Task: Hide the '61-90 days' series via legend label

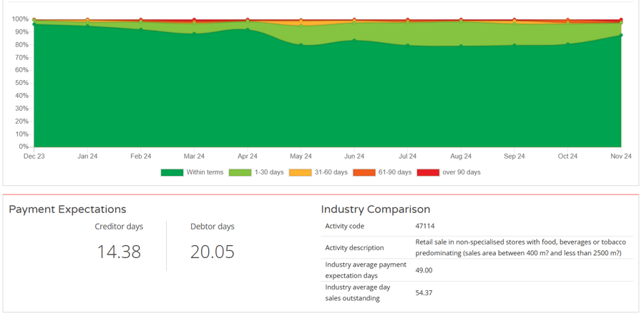Action: (396, 172)
